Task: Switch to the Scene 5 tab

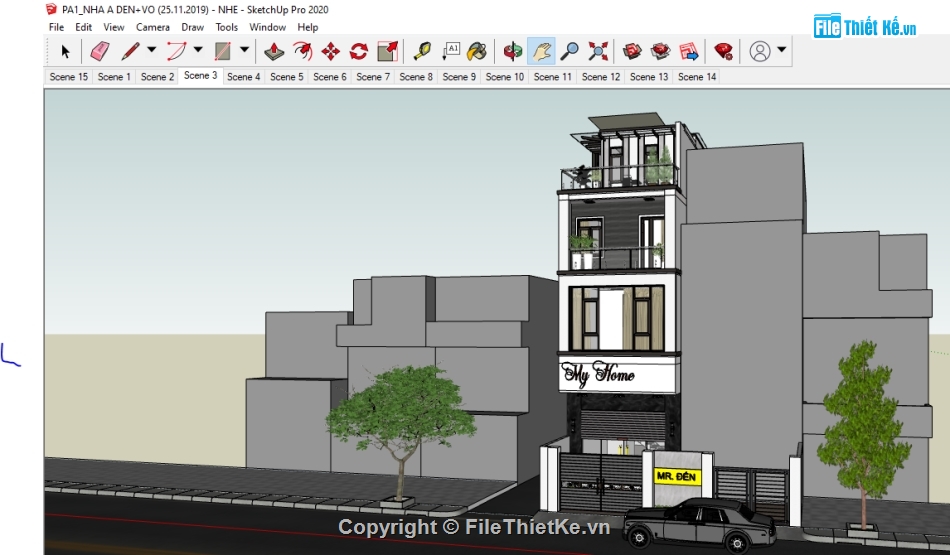Action: click(x=287, y=77)
